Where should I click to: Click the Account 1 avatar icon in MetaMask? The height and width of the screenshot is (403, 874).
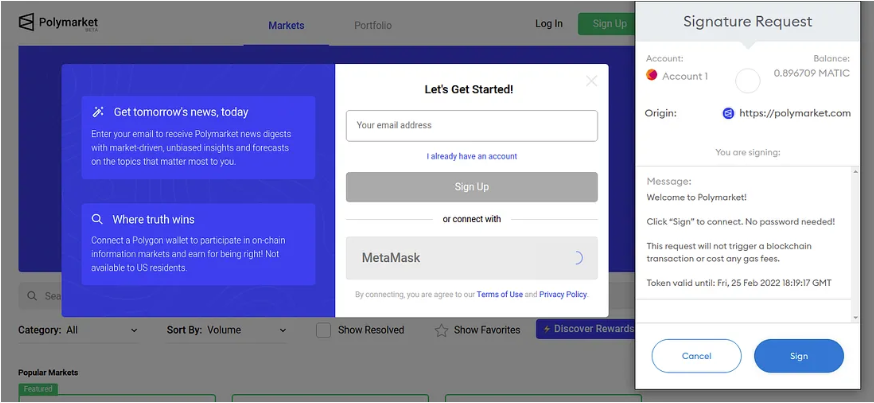coord(652,75)
